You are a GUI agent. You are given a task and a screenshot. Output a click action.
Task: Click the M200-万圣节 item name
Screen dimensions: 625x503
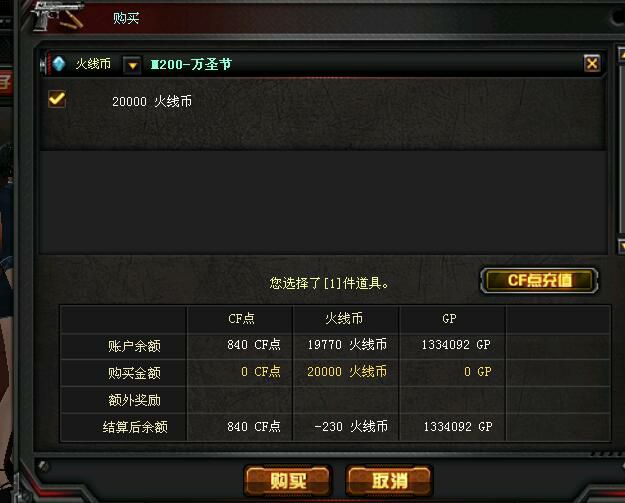pyautogui.click(x=191, y=64)
